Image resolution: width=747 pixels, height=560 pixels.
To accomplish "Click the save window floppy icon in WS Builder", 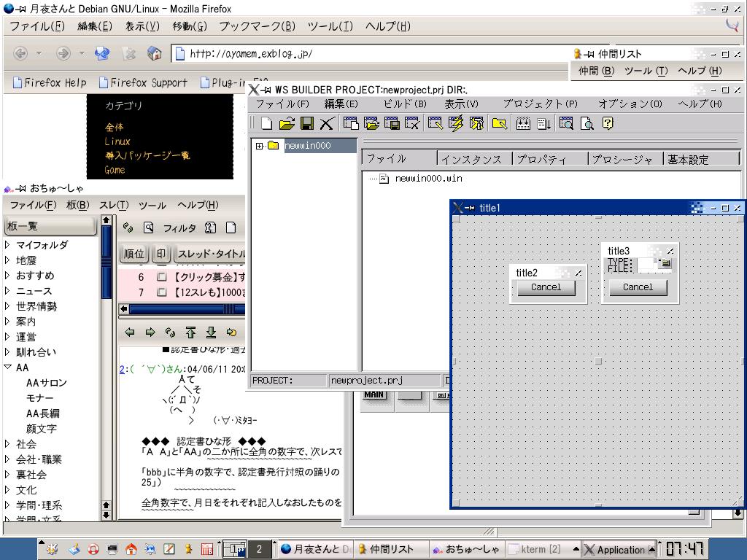I will tap(392, 124).
